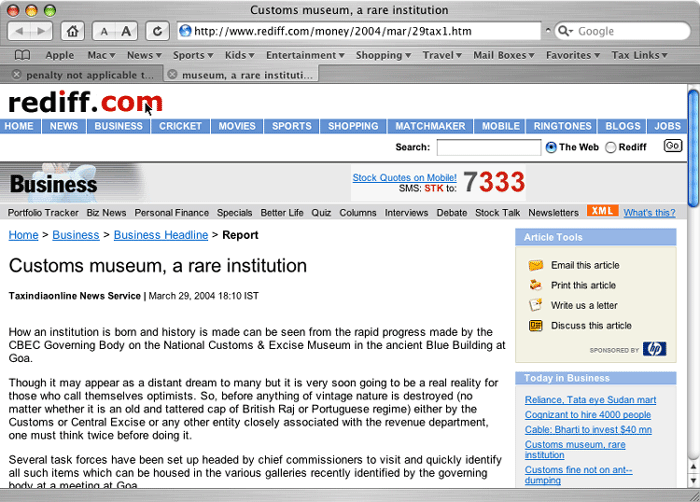The image size is (700, 502).
Task: Open the CRICKET navigation menu item
Action: [180, 126]
